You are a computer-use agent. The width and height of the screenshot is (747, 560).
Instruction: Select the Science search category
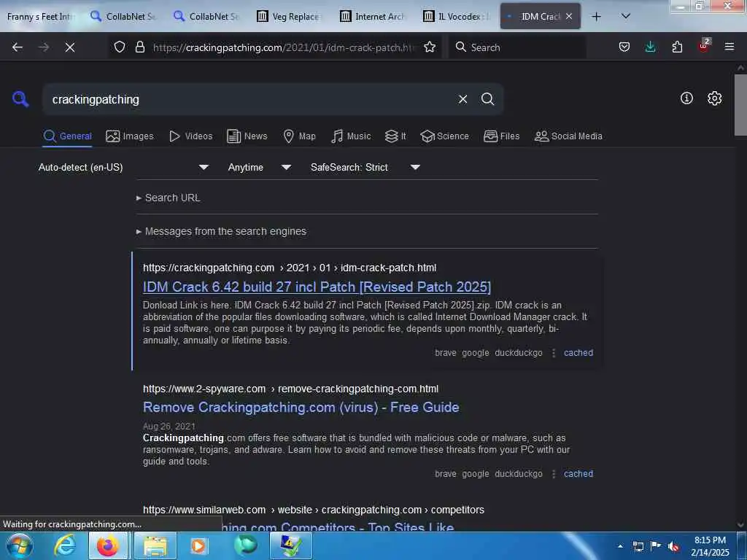444,136
